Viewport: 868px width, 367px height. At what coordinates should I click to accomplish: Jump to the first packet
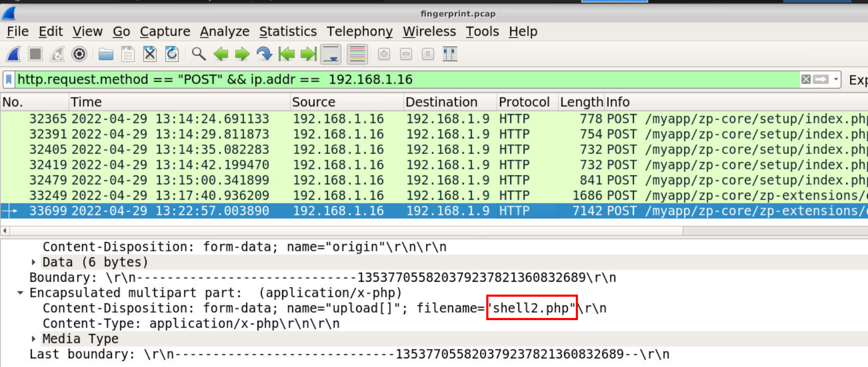coord(286,54)
